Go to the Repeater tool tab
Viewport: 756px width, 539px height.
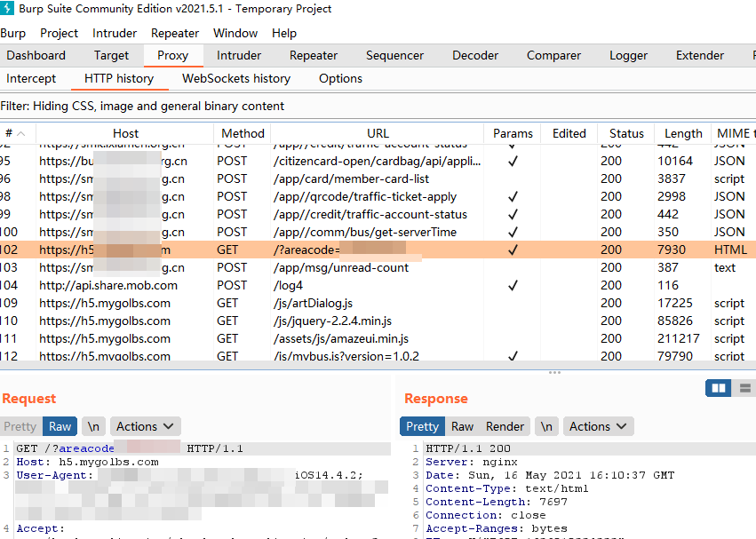[314, 55]
